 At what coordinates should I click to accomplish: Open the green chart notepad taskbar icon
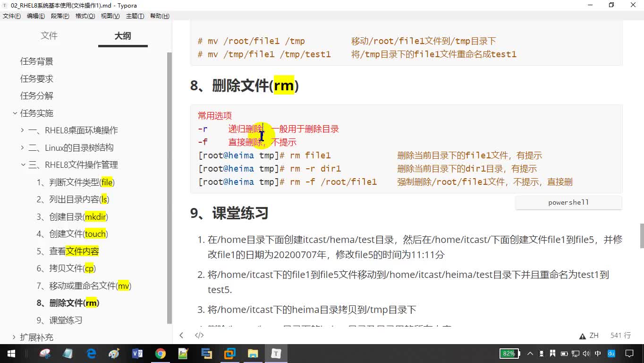pos(183,354)
